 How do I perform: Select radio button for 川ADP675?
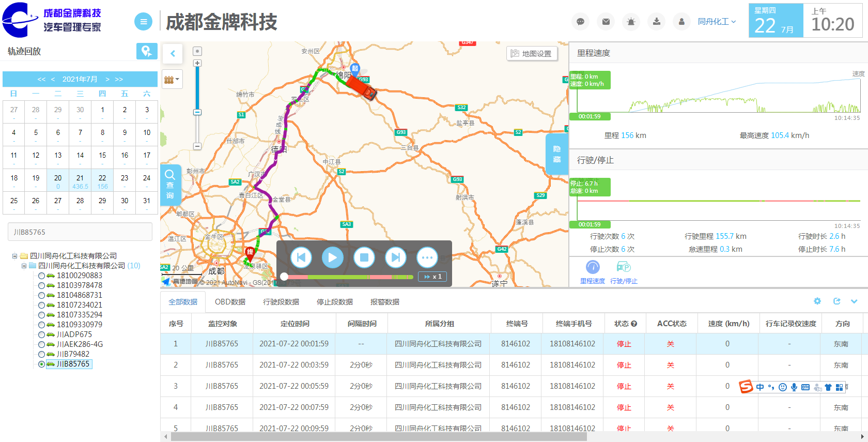click(41, 335)
